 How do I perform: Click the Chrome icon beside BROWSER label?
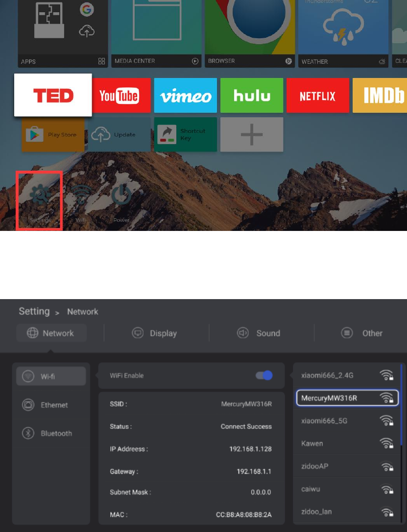(x=288, y=61)
